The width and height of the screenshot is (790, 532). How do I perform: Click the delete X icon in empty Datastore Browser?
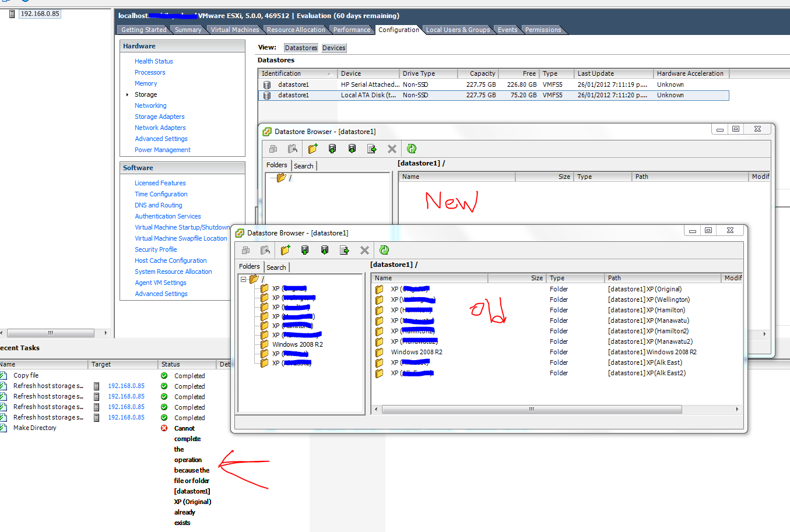tap(392, 149)
